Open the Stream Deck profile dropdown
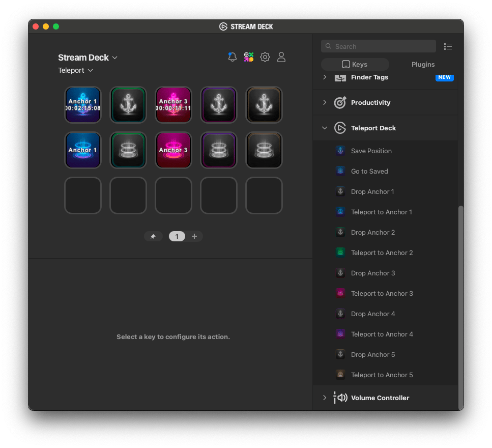Screen dimensions: 492x448 tap(88, 58)
